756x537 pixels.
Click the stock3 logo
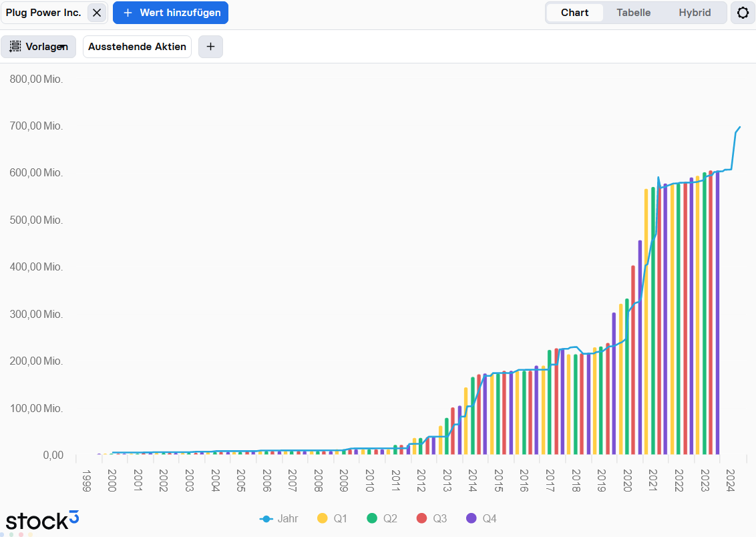(x=43, y=520)
